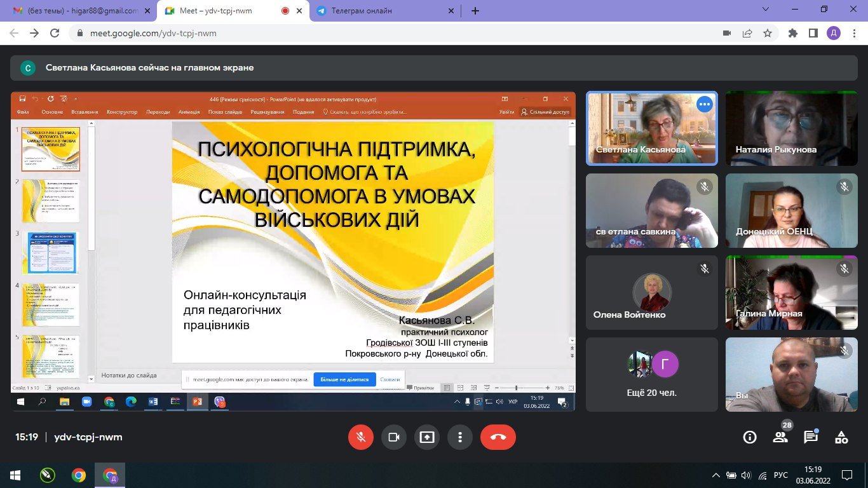The image size is (868, 488).
Task: Go back in browser history
Action: [13, 33]
